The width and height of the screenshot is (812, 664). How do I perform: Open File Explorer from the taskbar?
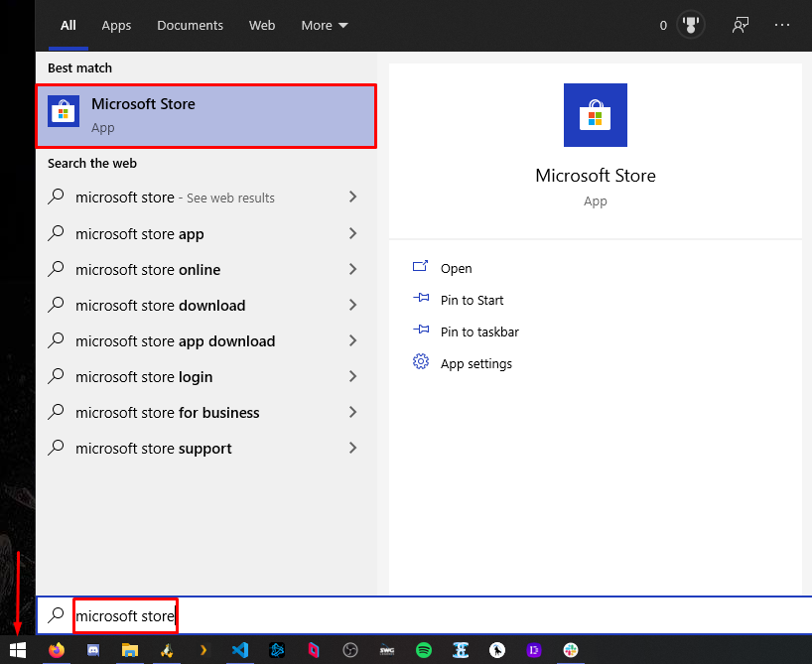130,650
